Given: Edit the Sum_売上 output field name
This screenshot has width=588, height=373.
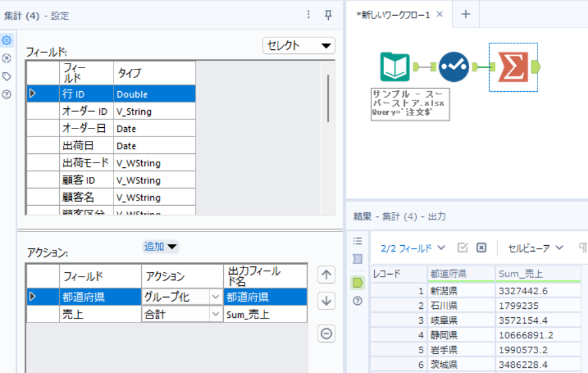Looking at the screenshot, I should pyautogui.click(x=265, y=314).
